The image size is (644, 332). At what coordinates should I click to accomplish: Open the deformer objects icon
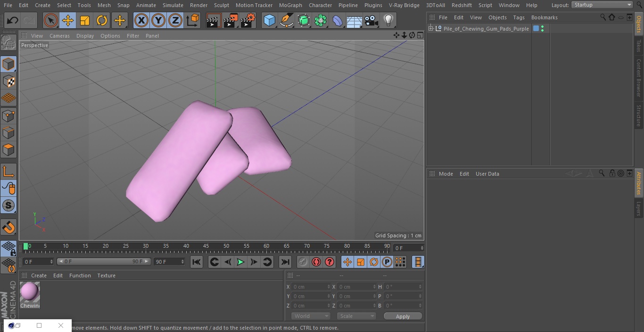click(x=338, y=21)
